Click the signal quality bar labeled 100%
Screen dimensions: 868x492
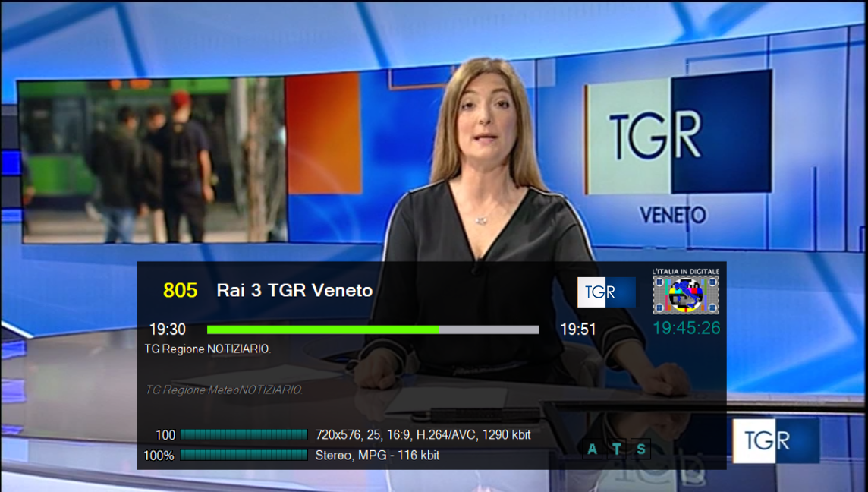(244, 455)
